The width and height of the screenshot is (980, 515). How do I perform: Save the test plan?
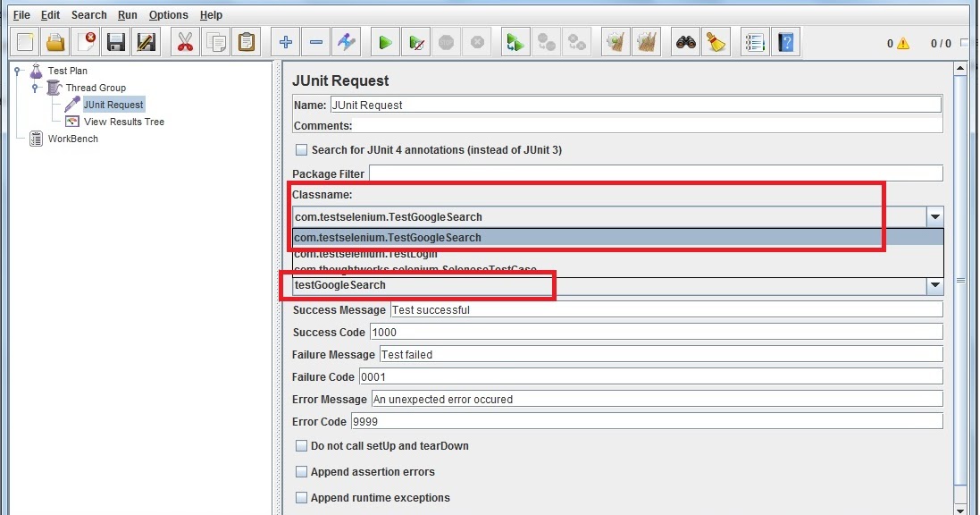117,41
